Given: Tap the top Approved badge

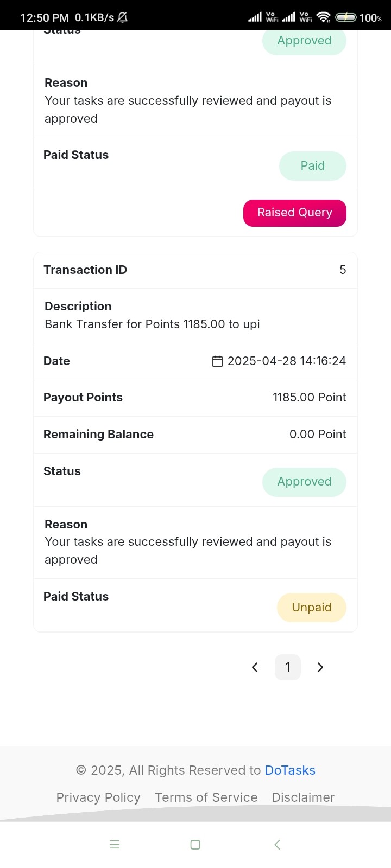Looking at the screenshot, I should coord(304,41).
